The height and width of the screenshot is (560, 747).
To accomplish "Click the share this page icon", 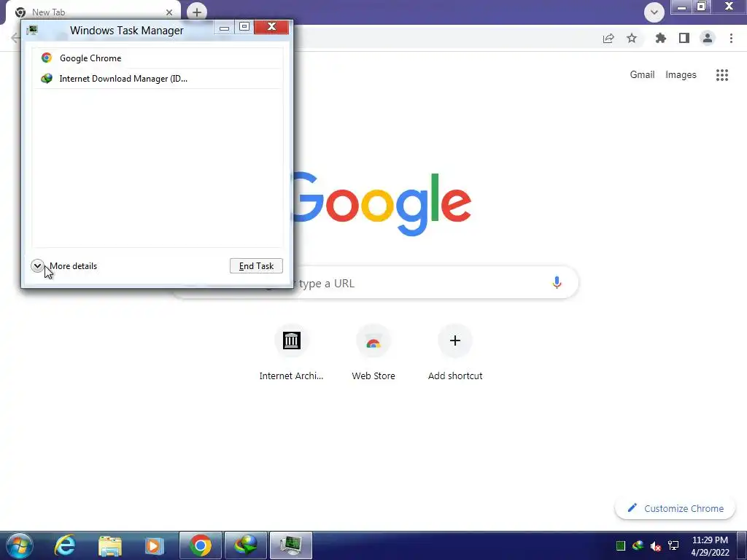I will [x=608, y=39].
